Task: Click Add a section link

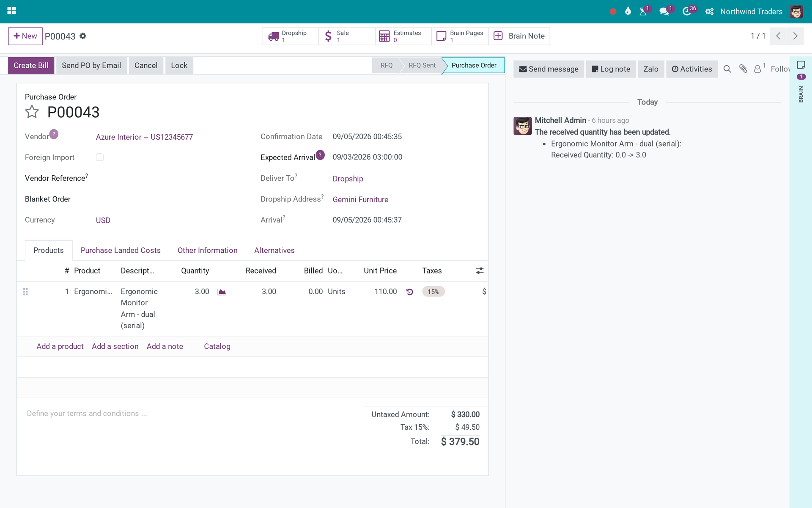Action: pyautogui.click(x=115, y=346)
